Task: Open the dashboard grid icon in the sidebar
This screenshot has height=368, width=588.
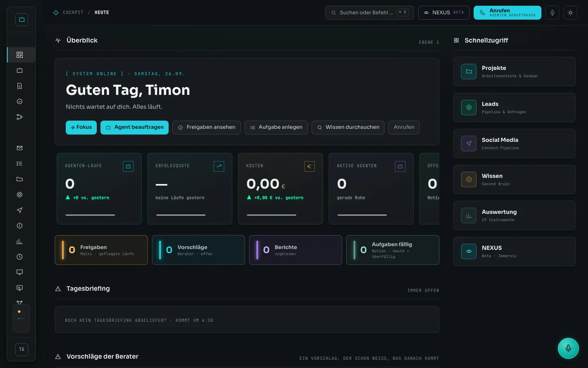Action: pyautogui.click(x=20, y=55)
